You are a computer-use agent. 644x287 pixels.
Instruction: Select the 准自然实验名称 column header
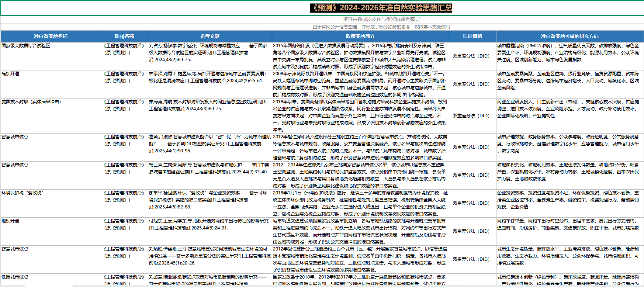pyautogui.click(x=51, y=36)
